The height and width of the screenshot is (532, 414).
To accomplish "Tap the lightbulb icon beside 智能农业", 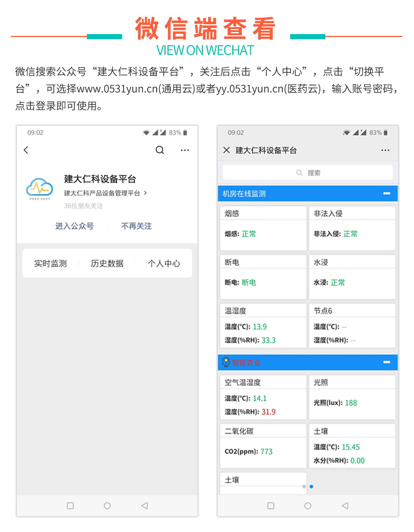I will point(226,362).
